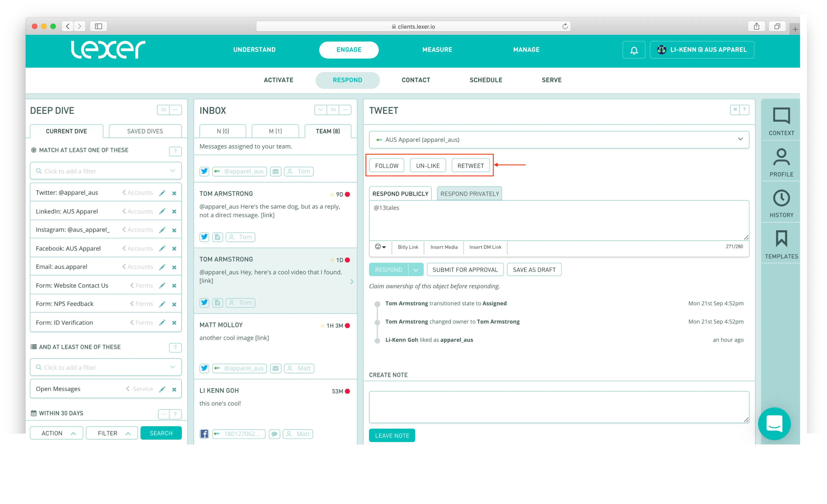Open the Respond button dropdown arrow
The height and width of the screenshot is (504, 827).
pos(416,270)
